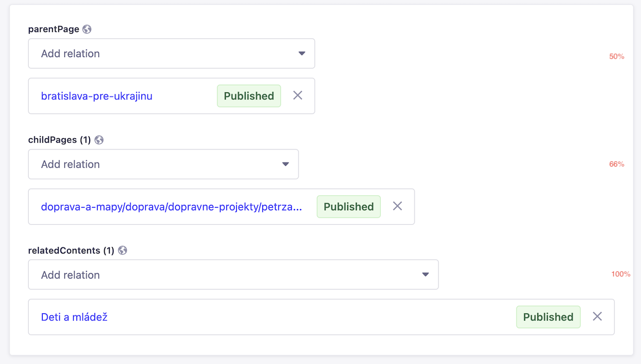Screen dimensions: 641x364
Task: Remove the doprava-a-mapy child page relation
Action: (397, 207)
